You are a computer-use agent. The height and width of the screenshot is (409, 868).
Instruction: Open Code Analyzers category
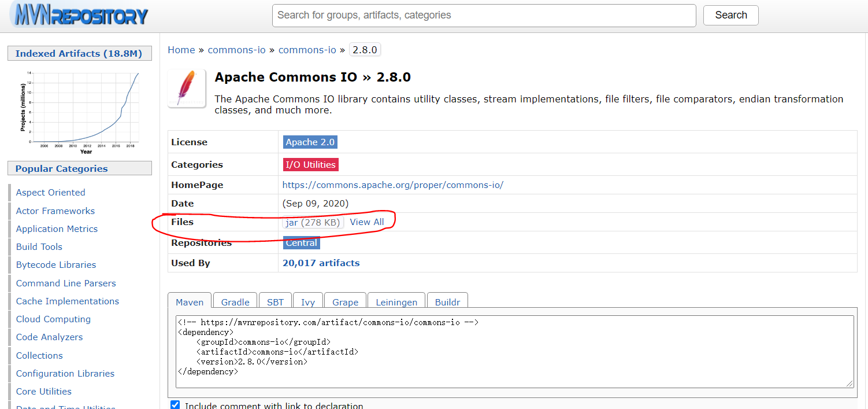pos(49,337)
